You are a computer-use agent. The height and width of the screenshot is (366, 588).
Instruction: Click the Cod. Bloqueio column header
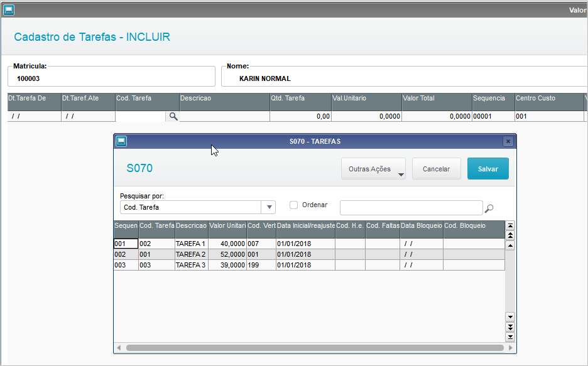474,229
